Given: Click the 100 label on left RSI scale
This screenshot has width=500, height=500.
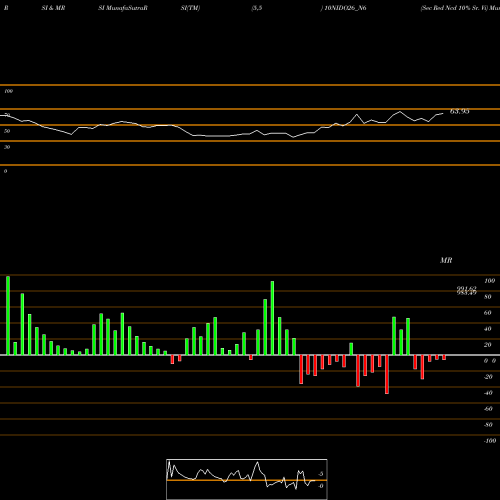Looking at the screenshot, I should (x=8, y=91).
